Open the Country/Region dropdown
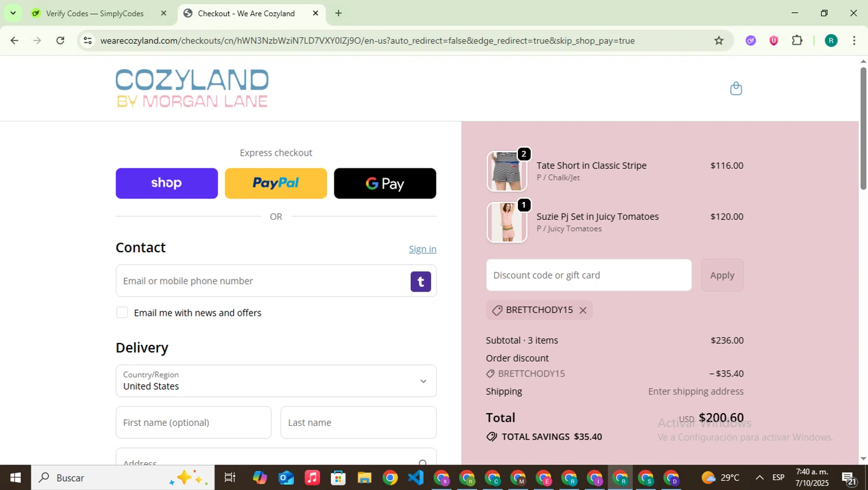The image size is (868, 490). coord(276,381)
